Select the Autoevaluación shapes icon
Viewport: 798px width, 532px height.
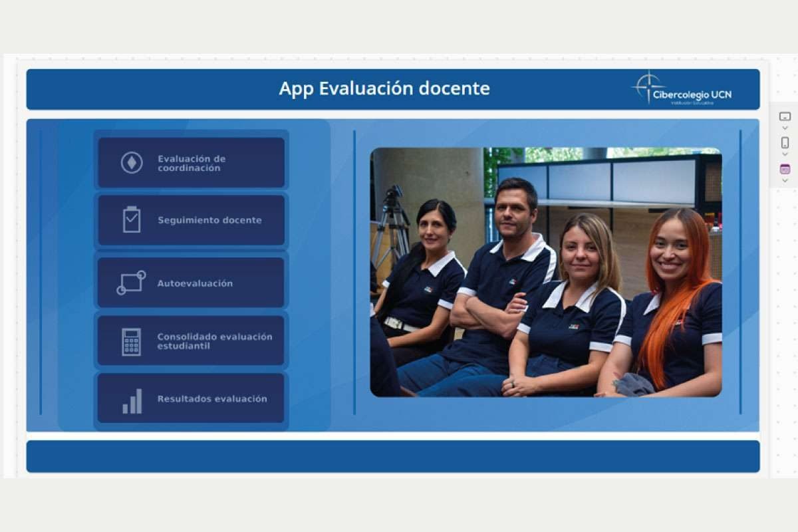130,282
